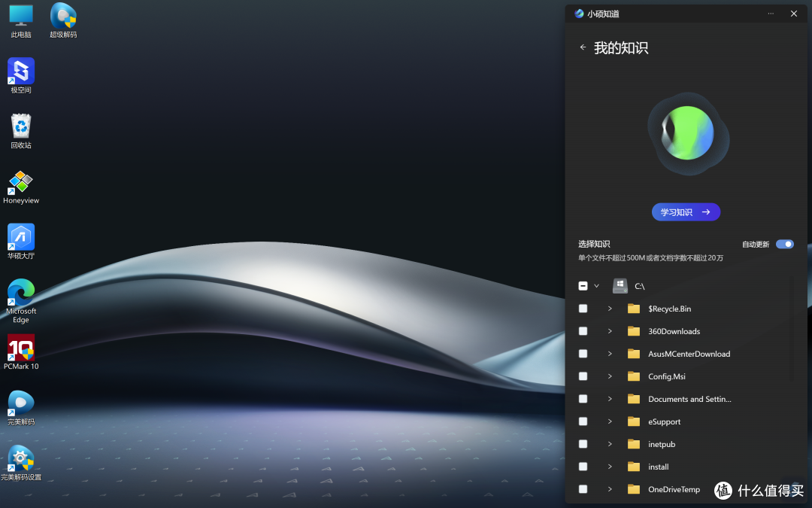Select the 完美解码设置 desktop shortcut
The height and width of the screenshot is (508, 812).
tap(21, 463)
